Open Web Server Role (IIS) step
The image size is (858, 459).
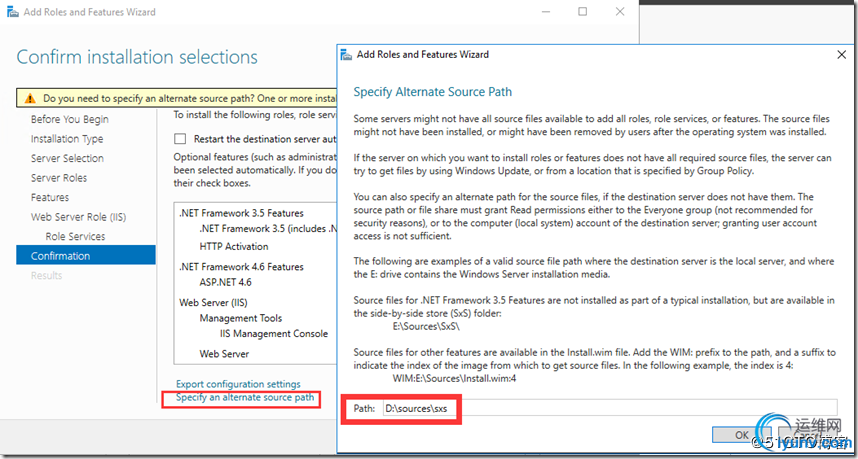click(78, 217)
